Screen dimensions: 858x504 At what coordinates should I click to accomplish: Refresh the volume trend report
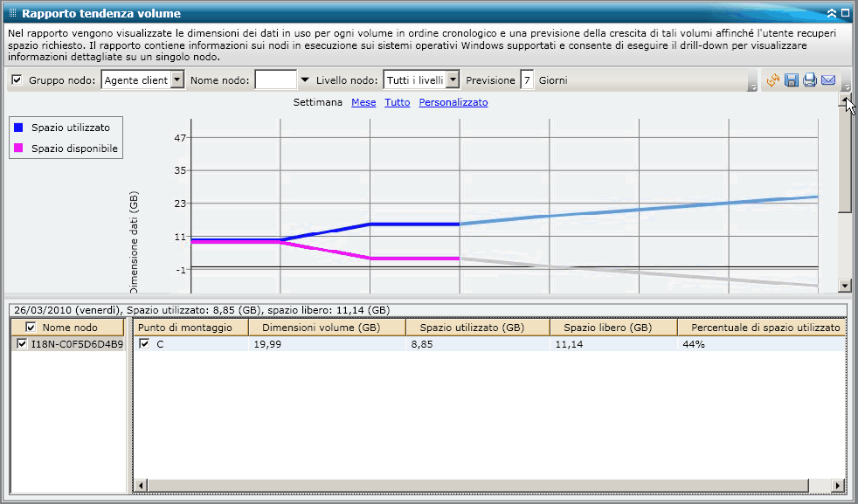pos(772,80)
